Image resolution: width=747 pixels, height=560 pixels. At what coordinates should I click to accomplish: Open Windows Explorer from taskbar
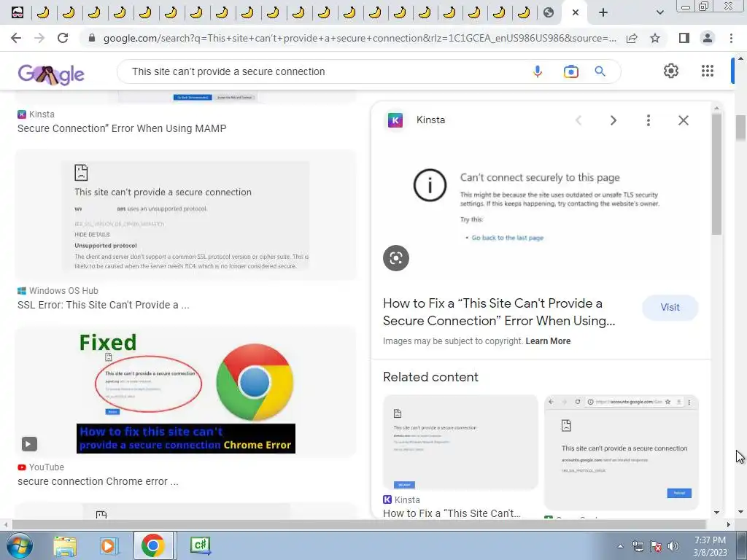click(x=65, y=545)
